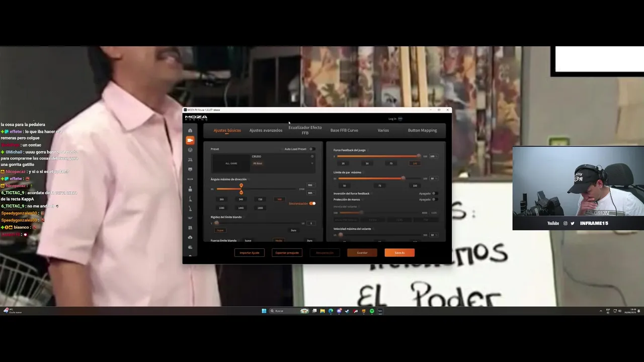Click the preset settings gear beside CRUDO
Image resolution: width=644 pixels, height=362 pixels.
tap(312, 156)
